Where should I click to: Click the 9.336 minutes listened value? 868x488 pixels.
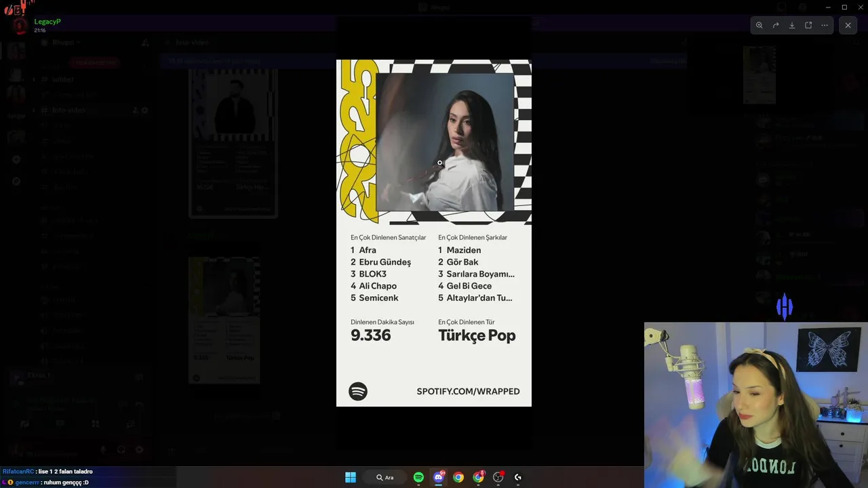click(x=371, y=335)
